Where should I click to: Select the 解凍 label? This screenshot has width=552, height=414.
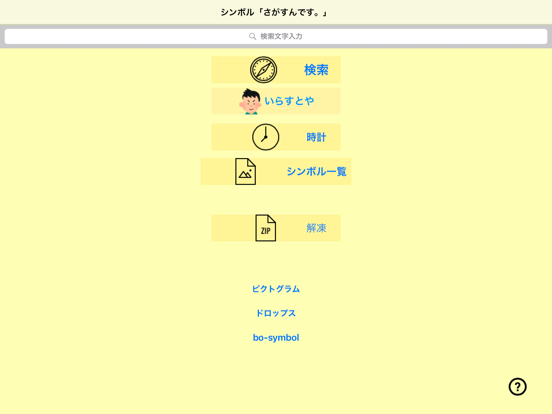[316, 228]
